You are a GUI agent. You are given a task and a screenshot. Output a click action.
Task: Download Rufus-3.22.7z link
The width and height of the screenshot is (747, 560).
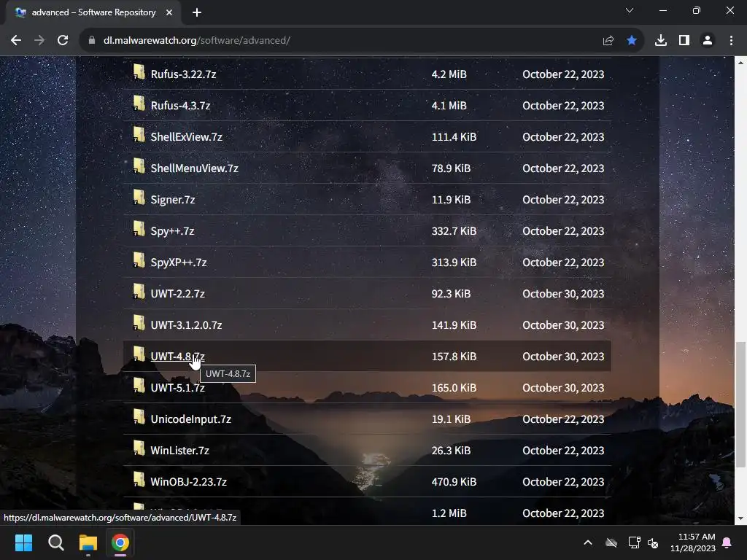pos(183,74)
